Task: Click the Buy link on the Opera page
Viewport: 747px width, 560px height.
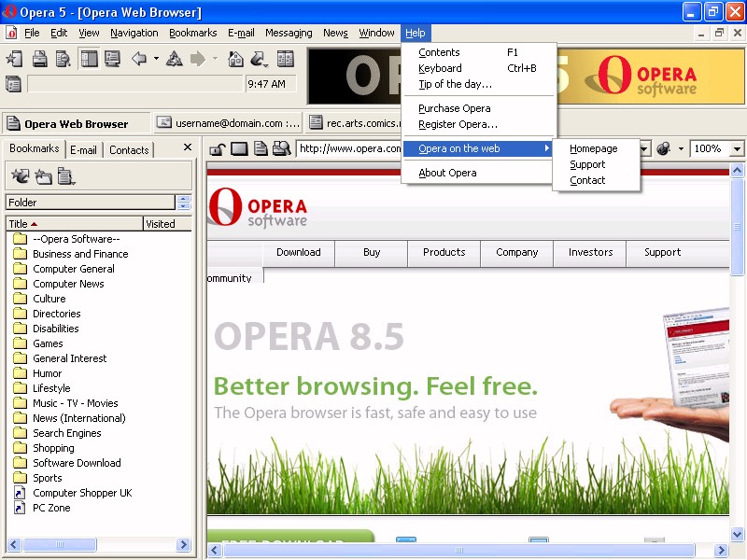Action: click(372, 252)
